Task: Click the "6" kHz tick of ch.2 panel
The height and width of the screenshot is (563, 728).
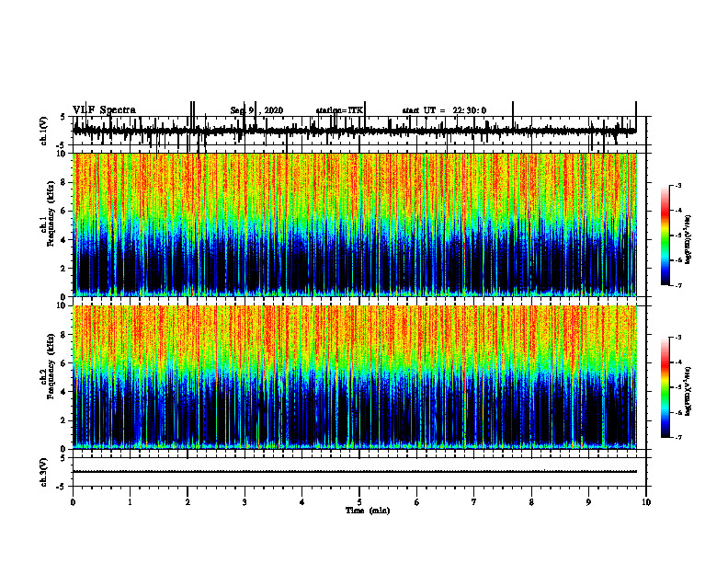Action: coord(64,363)
